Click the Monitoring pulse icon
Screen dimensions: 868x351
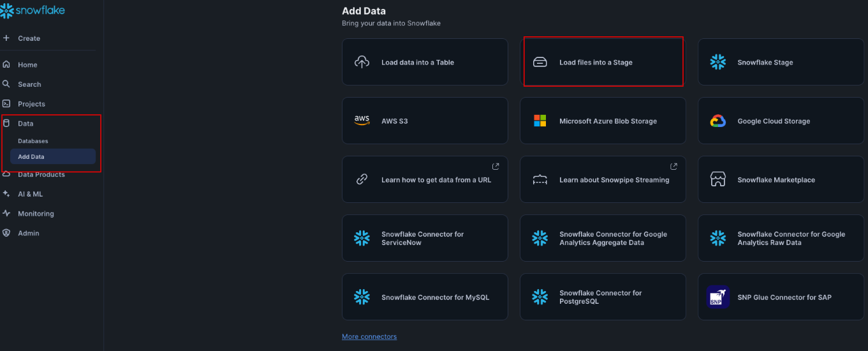coord(6,213)
